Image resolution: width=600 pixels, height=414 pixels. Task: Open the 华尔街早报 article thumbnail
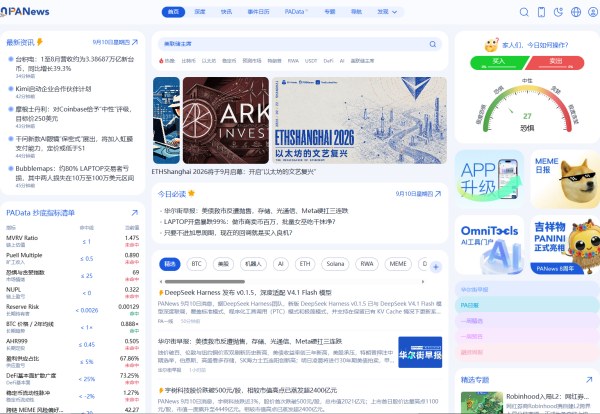pos(420,352)
